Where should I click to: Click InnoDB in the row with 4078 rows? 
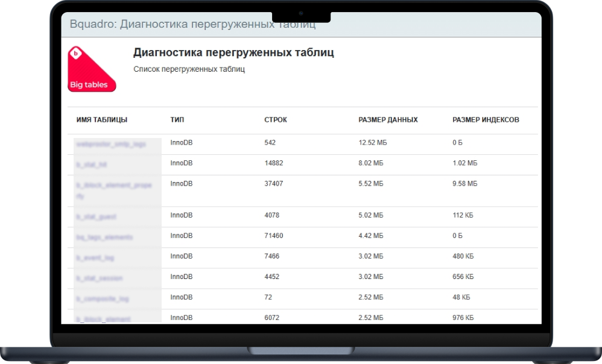tap(182, 215)
